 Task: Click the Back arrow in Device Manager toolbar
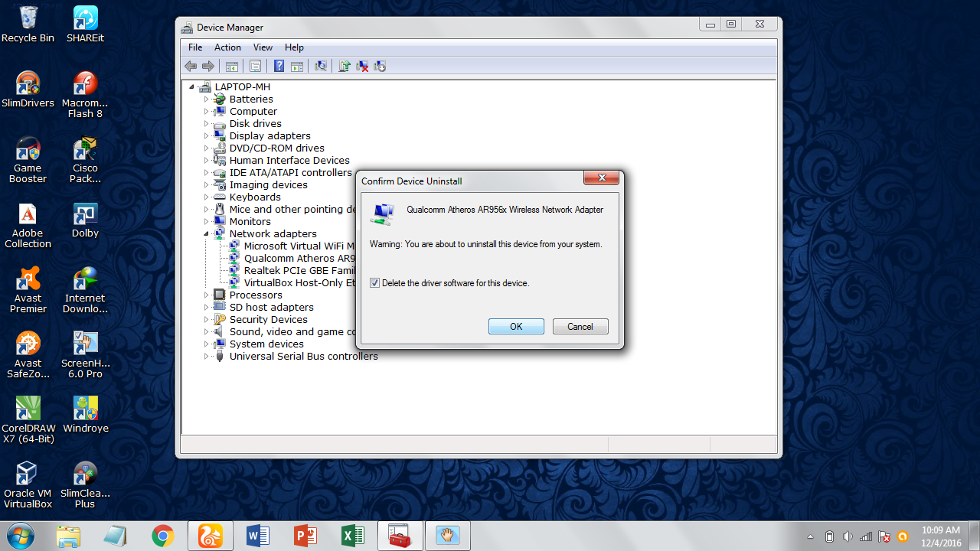(191, 67)
